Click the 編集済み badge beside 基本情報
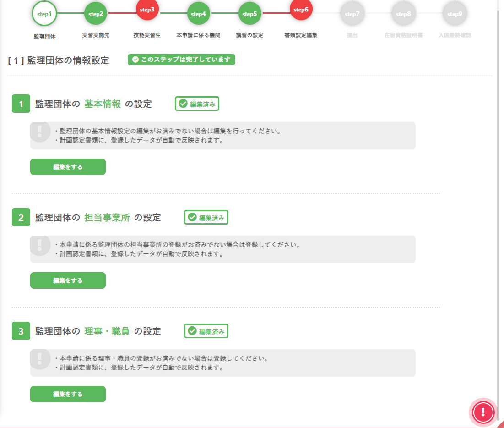This screenshot has height=428, width=504. coord(197,104)
